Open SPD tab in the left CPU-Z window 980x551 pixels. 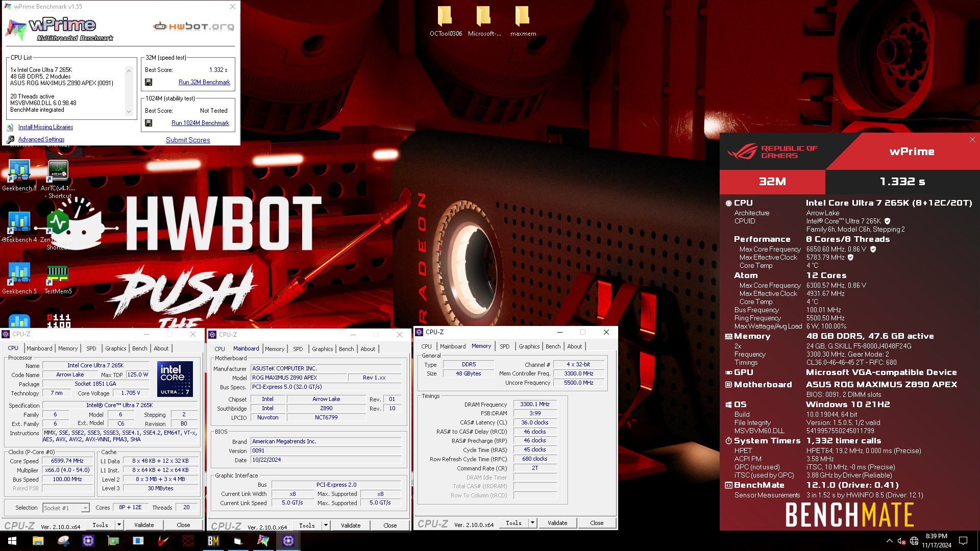click(x=91, y=348)
